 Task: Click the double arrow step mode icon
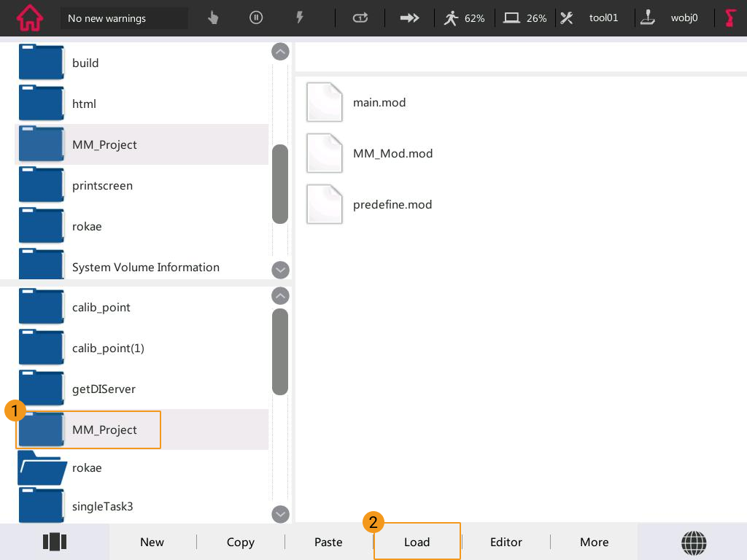click(x=409, y=18)
